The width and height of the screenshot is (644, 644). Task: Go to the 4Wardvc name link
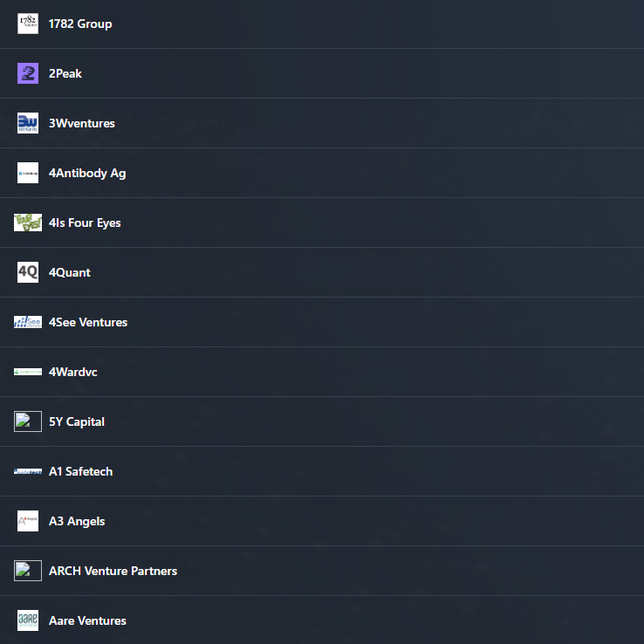(73, 372)
